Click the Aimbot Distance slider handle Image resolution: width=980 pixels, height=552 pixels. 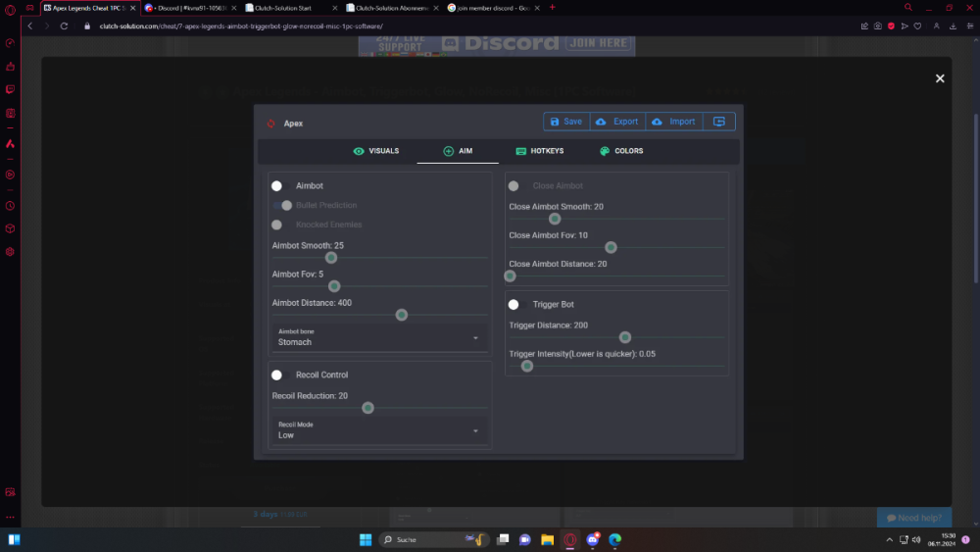pyautogui.click(x=401, y=315)
